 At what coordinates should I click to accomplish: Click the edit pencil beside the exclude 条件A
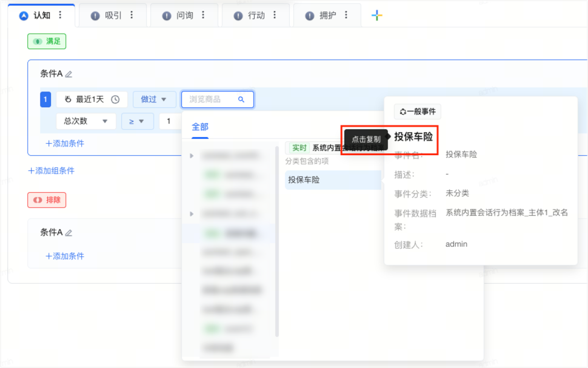68,233
